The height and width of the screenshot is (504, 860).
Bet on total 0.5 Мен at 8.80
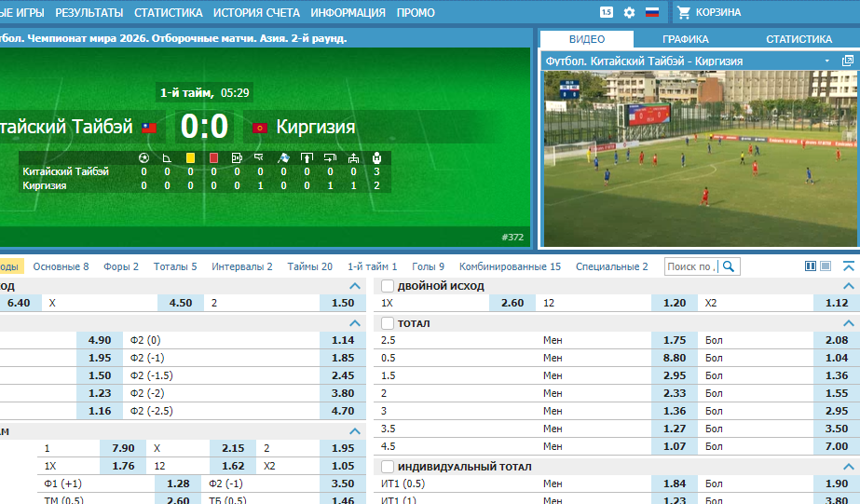click(x=674, y=358)
